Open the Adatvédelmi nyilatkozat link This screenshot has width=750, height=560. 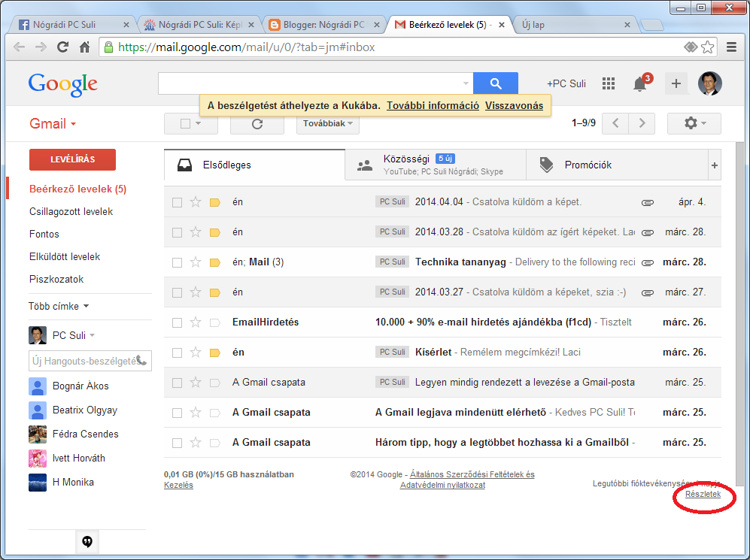click(x=442, y=485)
